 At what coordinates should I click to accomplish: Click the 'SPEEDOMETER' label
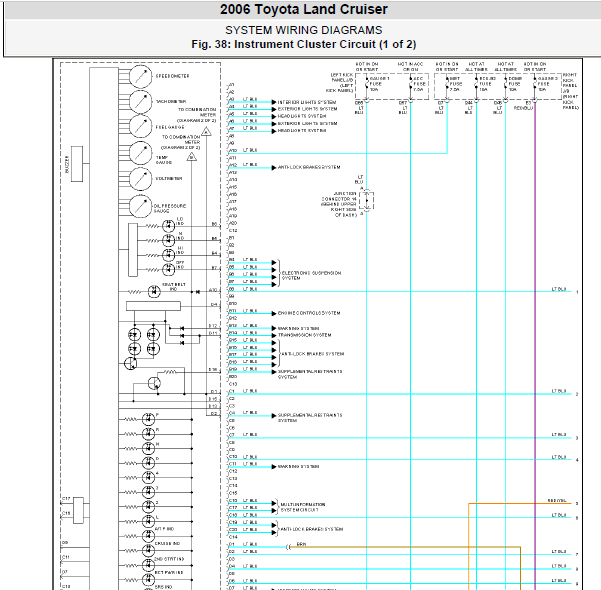point(172,76)
